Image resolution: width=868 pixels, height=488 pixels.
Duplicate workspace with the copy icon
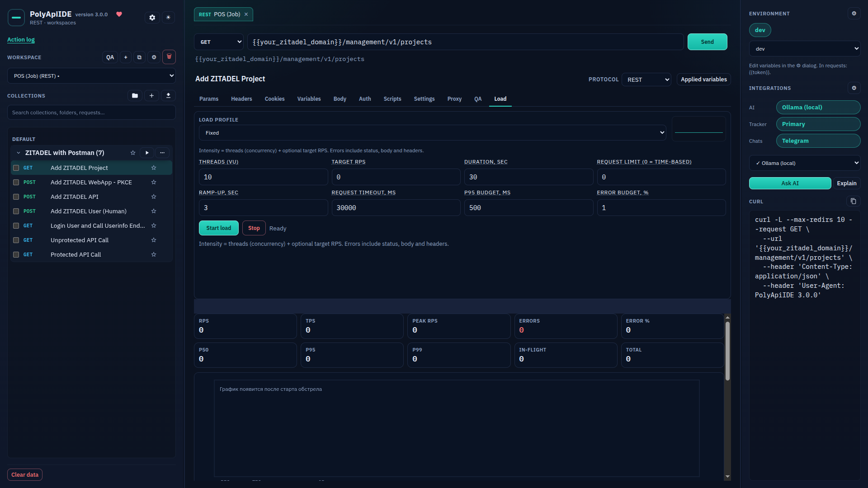(139, 57)
